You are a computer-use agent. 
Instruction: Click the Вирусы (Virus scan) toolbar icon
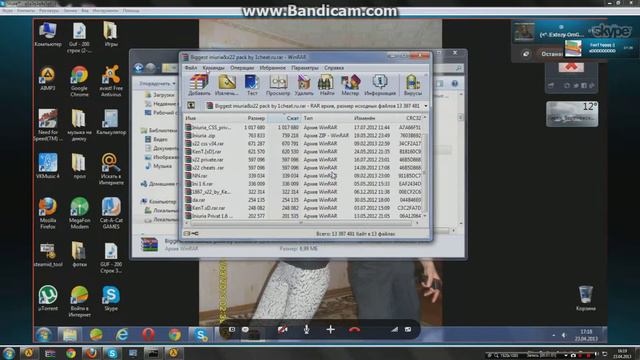point(413,85)
